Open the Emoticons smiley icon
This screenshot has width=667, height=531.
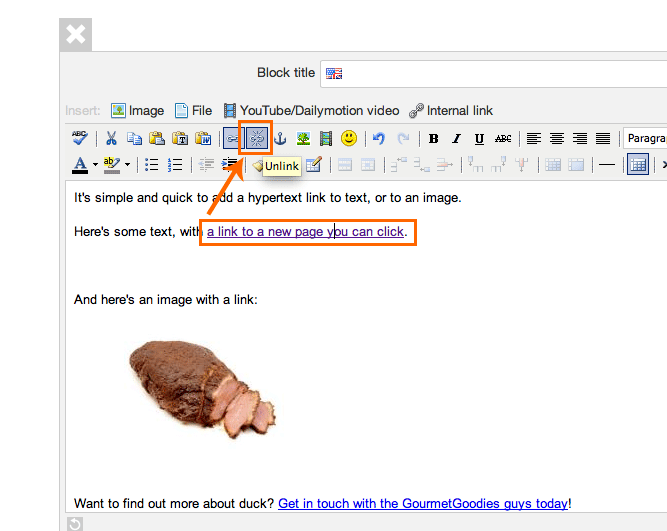[349, 138]
